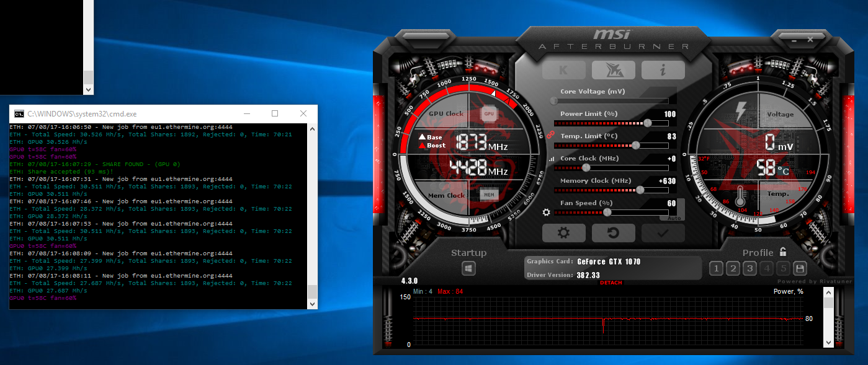Click the Core Clock value +0
Viewport: 868px width, 365px height.
point(671,159)
